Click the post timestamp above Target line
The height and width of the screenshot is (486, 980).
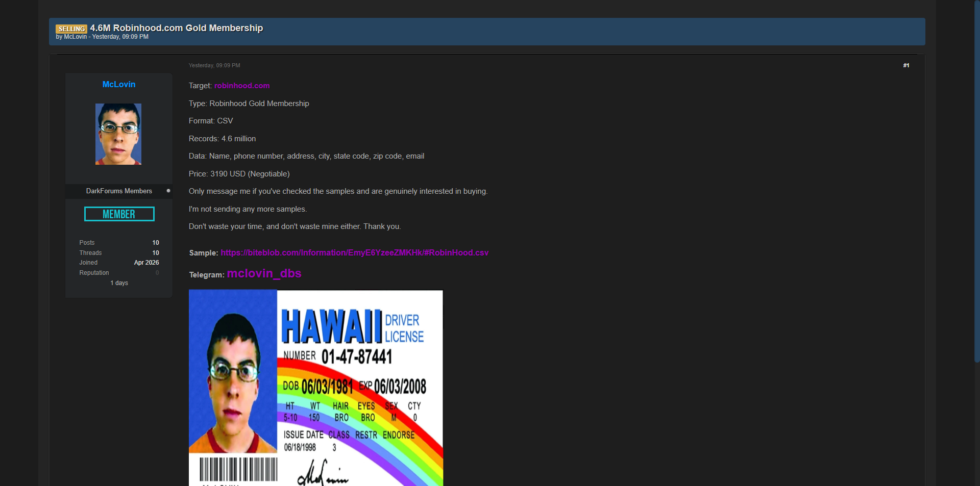214,65
